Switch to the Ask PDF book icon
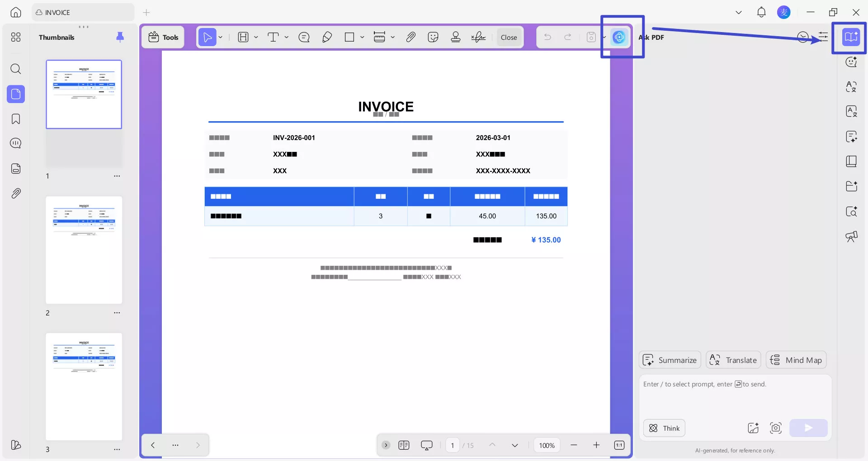 click(x=851, y=37)
